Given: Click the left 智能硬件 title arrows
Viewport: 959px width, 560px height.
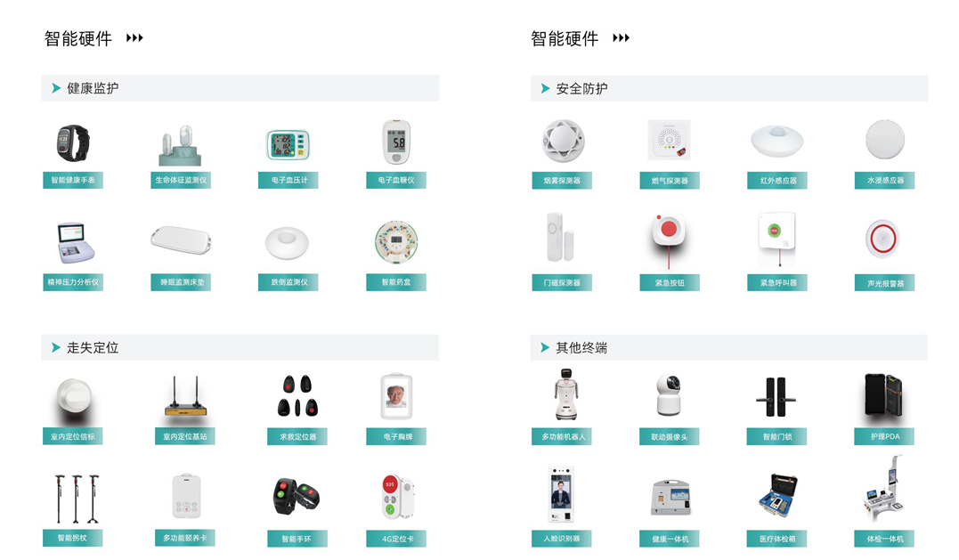Looking at the screenshot, I should (x=134, y=38).
